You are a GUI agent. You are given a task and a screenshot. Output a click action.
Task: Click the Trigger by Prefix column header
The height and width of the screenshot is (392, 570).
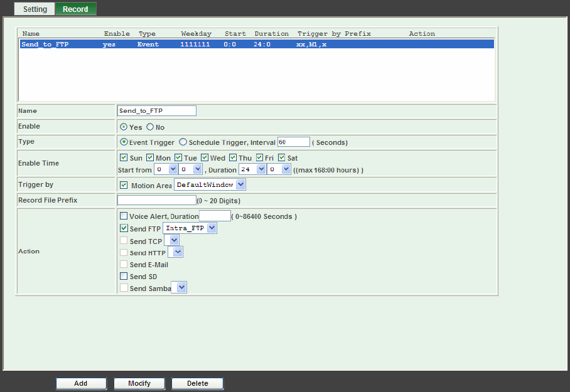334,33
